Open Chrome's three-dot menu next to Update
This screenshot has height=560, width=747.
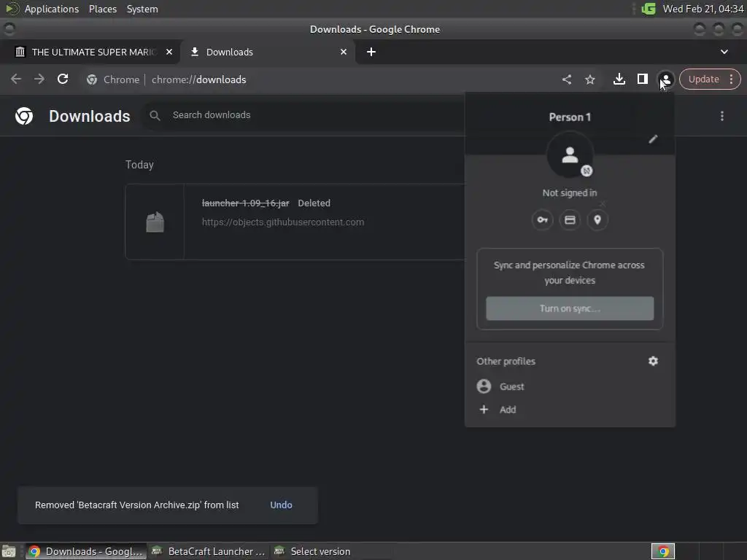[731, 79]
